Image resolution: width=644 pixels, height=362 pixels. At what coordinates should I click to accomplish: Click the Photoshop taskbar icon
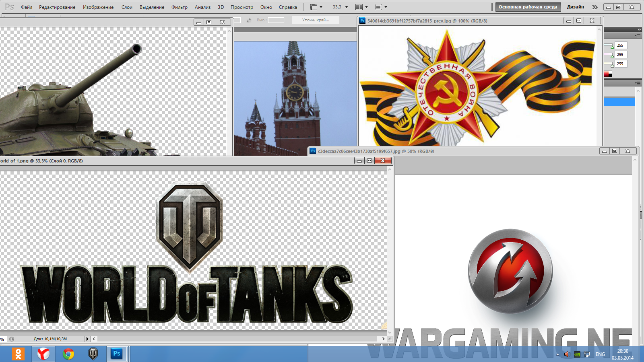tap(117, 354)
